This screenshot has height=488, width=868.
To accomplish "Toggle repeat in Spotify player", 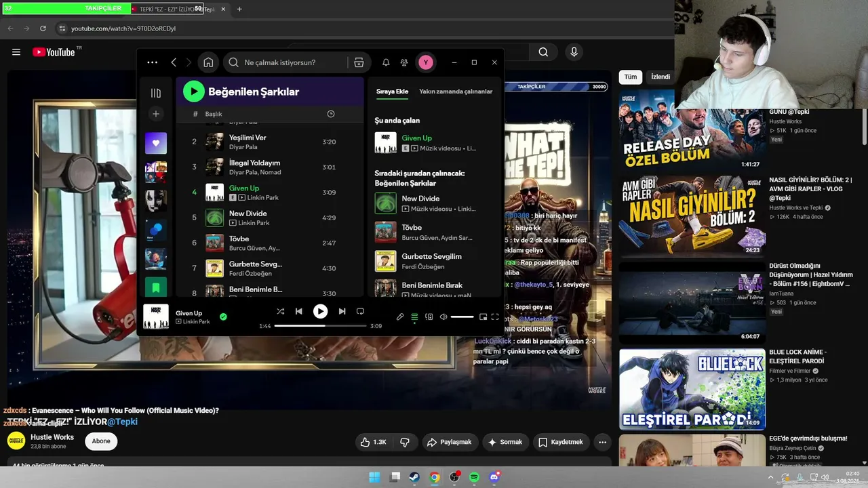I will click(360, 311).
